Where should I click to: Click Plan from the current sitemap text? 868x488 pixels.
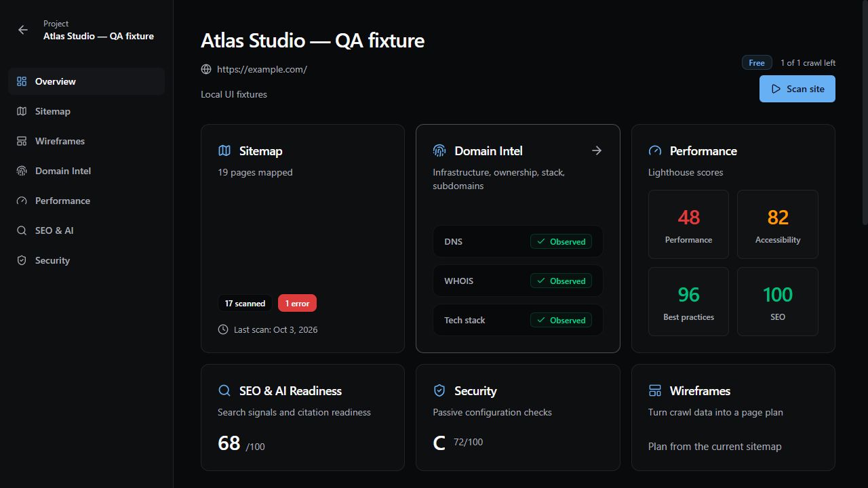(715, 447)
